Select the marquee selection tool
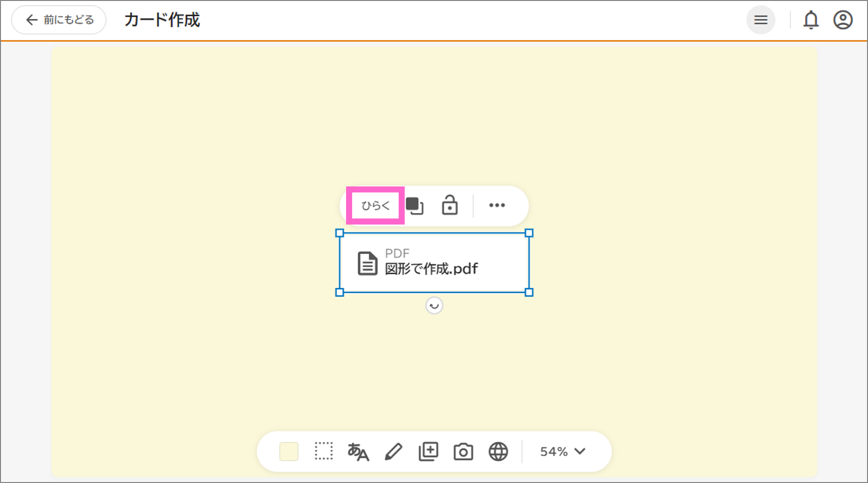This screenshot has width=868, height=483. click(x=324, y=451)
